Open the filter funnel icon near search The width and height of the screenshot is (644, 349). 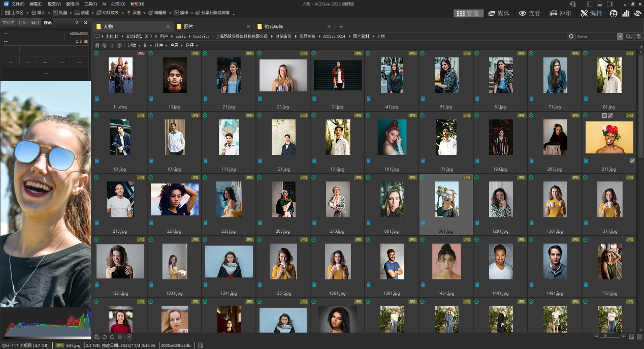coord(639,37)
